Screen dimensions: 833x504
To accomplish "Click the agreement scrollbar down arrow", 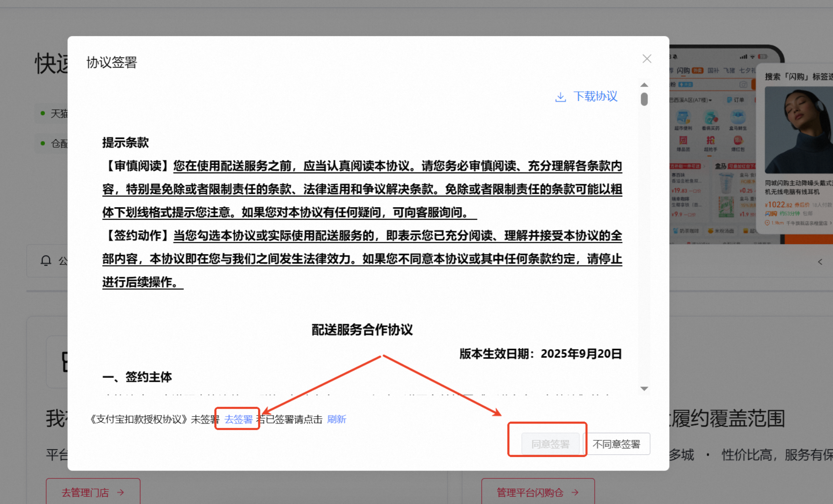I will (644, 388).
